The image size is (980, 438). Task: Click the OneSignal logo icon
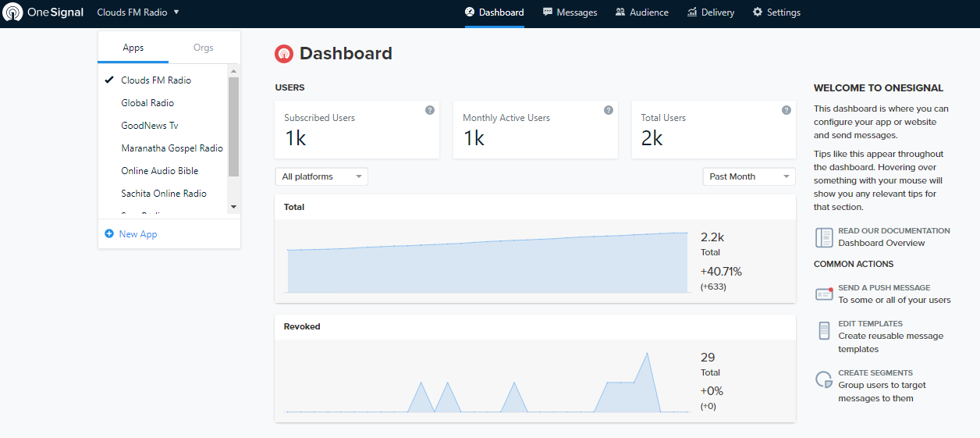coord(13,12)
